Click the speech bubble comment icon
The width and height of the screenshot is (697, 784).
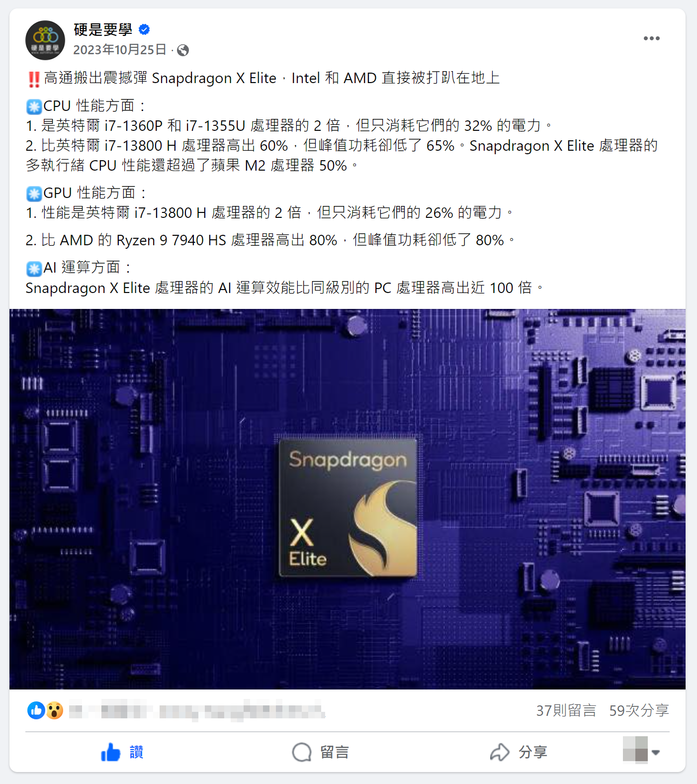point(302,752)
